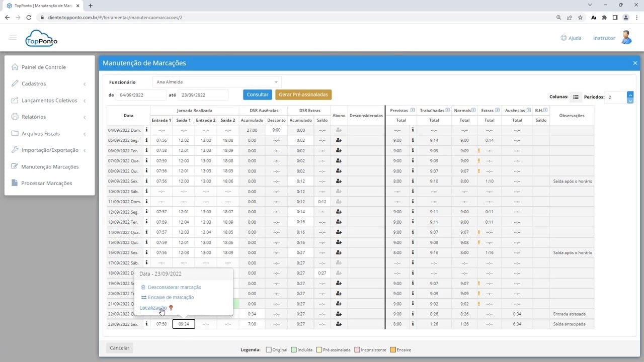Viewport: 644px width, 362px height.
Task: Click warning icon in Extras for 21/09/2022
Action: click(479, 304)
